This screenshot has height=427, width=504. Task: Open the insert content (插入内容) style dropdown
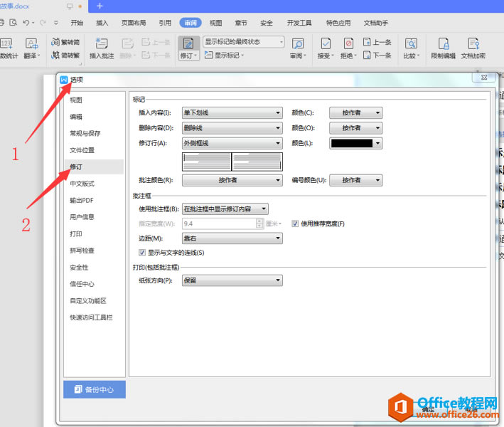point(232,112)
